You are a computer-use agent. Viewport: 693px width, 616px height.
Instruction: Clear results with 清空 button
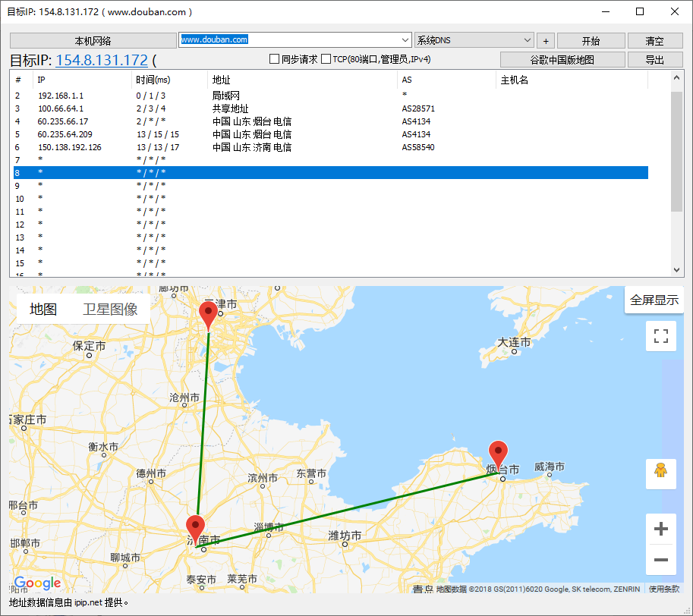[x=655, y=41]
